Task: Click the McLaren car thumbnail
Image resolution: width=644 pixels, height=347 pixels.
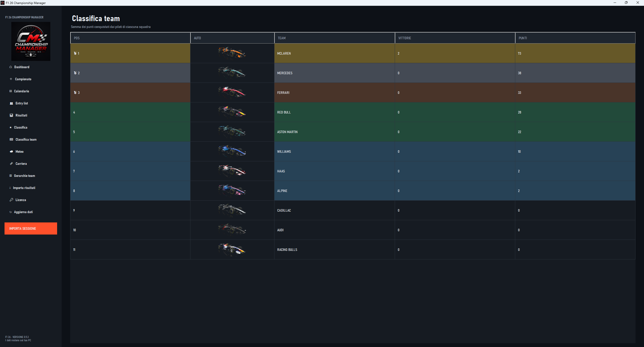Action: coord(232,53)
